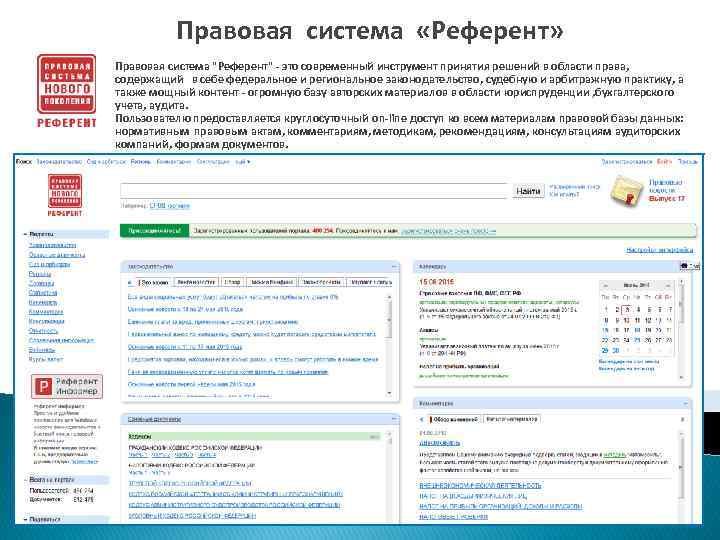Select the 'Все новое' tab in Законодательство widget
The width and height of the screenshot is (720, 540).
(x=154, y=282)
